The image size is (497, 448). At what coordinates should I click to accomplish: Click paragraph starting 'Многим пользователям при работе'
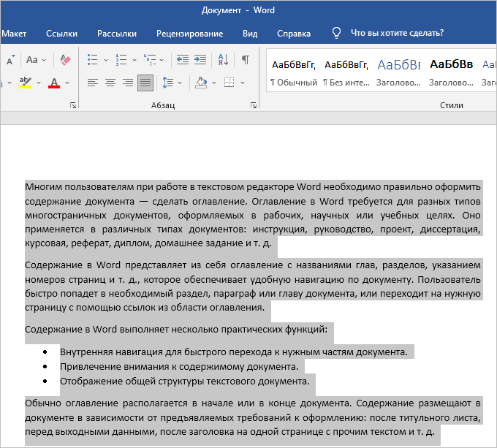tap(253, 215)
